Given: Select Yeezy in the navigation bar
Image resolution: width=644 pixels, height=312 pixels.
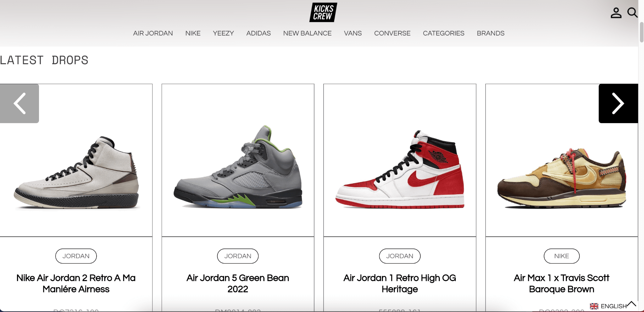Looking at the screenshot, I should [223, 33].
